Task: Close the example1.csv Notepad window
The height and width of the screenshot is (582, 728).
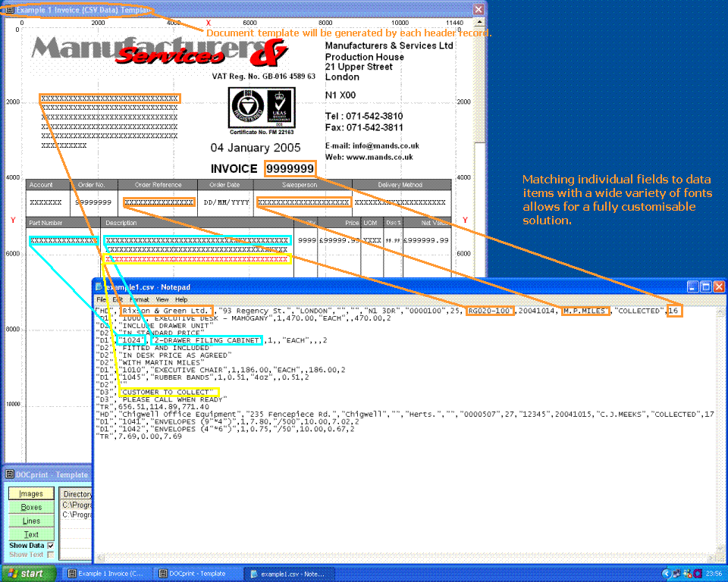Action: [x=719, y=286]
